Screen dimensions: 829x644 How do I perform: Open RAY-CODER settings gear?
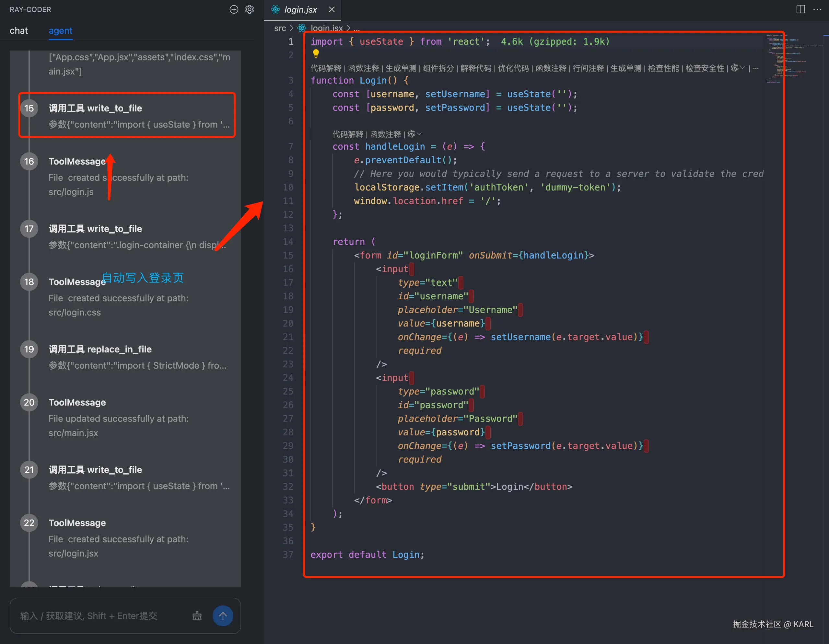click(250, 9)
